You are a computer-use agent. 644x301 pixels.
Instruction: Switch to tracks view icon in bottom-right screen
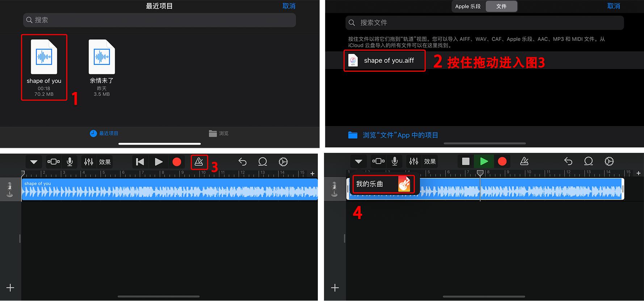pyautogui.click(x=378, y=161)
